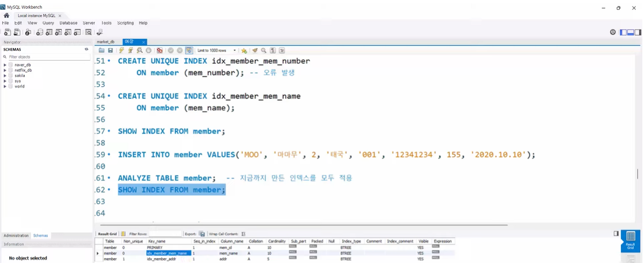Toggle invisible characters pilcrow icon
Screen dimensions: 644x263
point(272,50)
